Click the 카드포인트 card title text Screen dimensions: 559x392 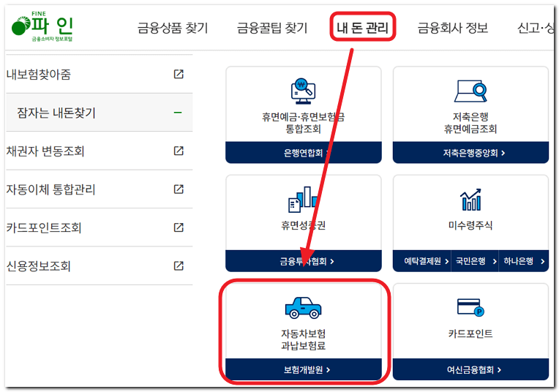tap(470, 333)
